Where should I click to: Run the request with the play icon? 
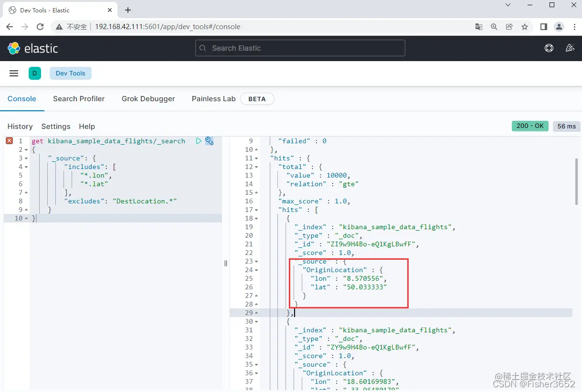[199, 141]
